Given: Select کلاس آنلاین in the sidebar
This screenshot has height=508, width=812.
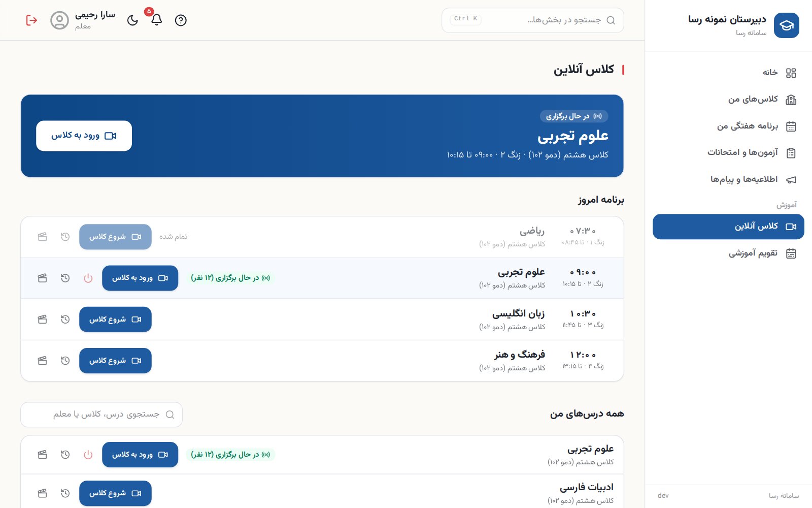Looking at the screenshot, I should click(728, 227).
